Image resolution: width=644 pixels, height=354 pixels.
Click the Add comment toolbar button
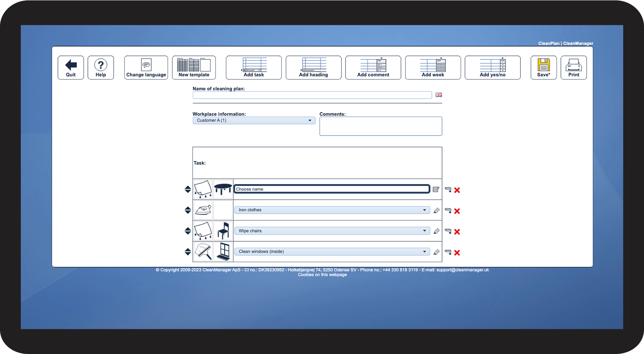click(373, 67)
